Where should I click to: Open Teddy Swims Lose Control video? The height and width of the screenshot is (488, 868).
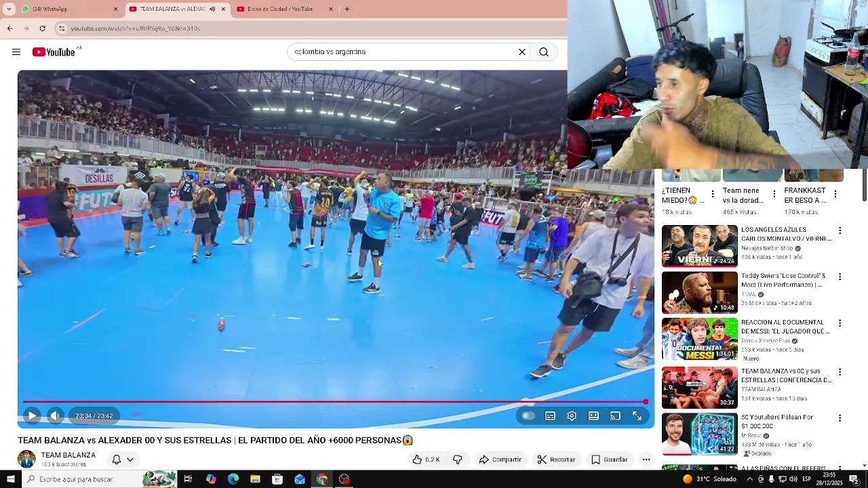(700, 292)
